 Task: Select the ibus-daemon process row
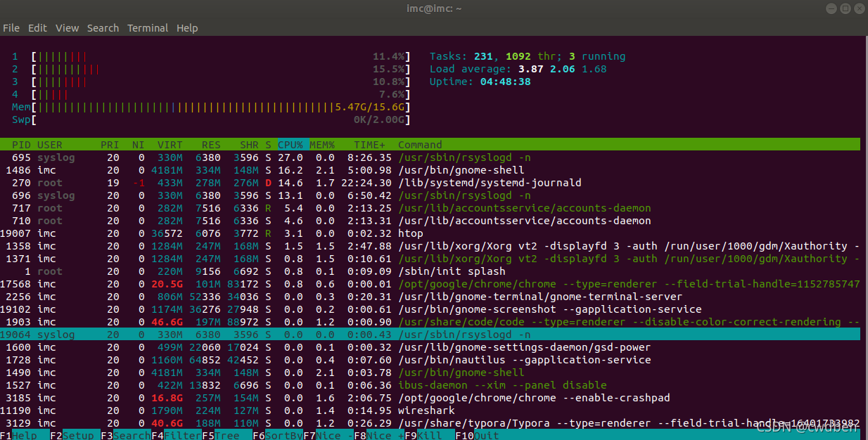tap(430, 385)
